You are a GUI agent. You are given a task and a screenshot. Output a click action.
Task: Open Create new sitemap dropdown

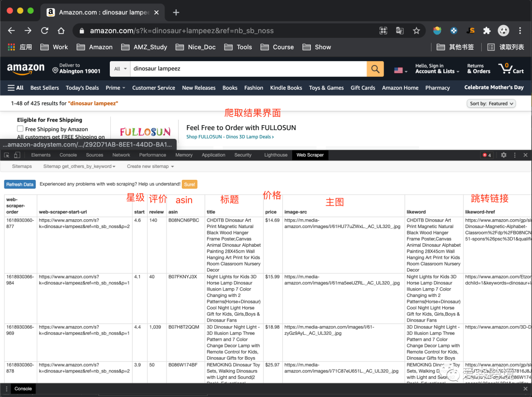pos(150,166)
